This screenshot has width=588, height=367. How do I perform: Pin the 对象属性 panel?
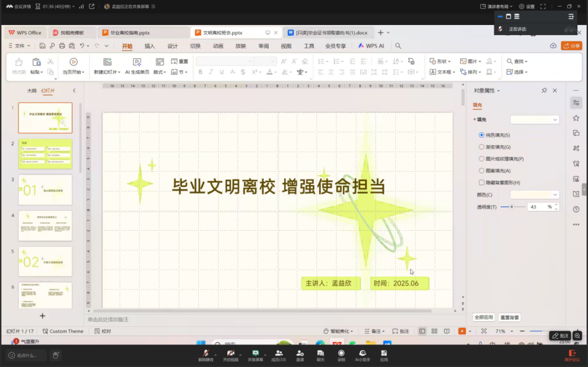544,90
